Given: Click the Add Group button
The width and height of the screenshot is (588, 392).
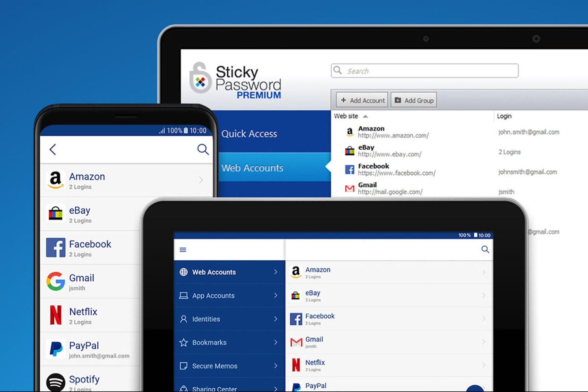Looking at the screenshot, I should click(x=414, y=100).
